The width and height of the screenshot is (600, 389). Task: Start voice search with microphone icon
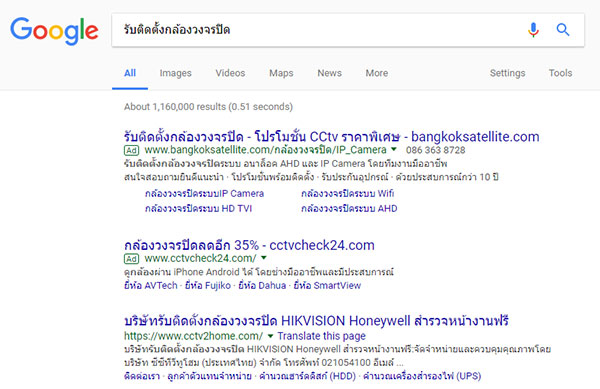point(533,30)
